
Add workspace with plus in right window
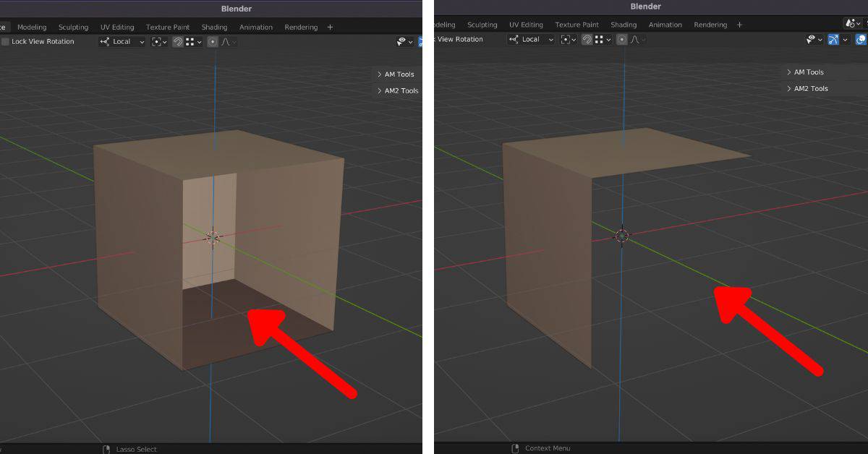point(739,25)
